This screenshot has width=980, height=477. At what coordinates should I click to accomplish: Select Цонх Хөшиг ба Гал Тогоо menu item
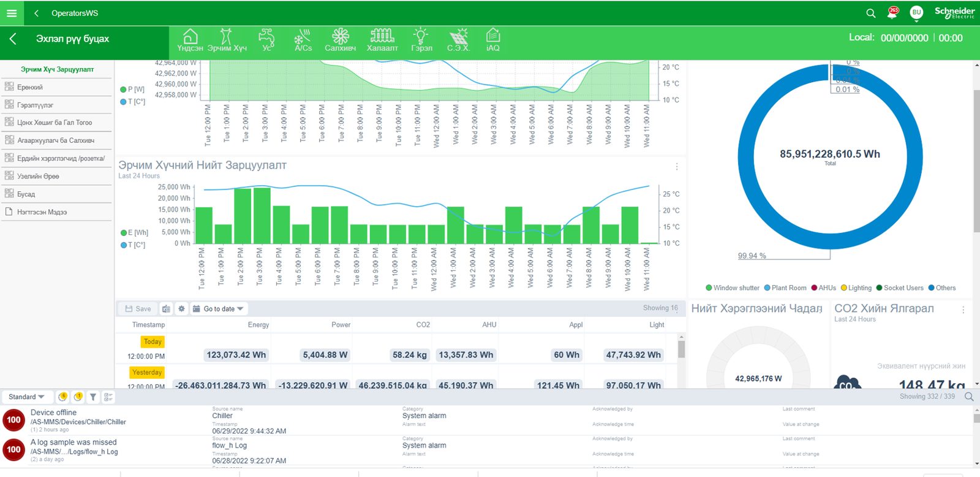56,123
